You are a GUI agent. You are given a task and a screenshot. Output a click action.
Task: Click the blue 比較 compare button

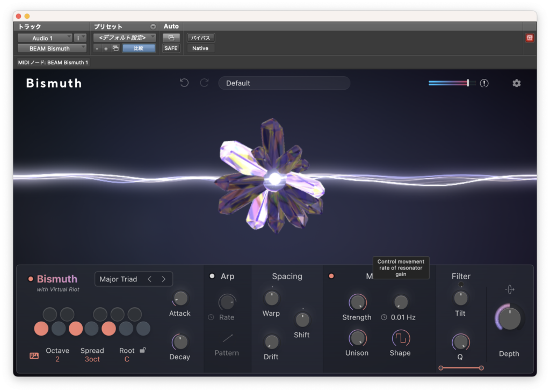click(139, 48)
